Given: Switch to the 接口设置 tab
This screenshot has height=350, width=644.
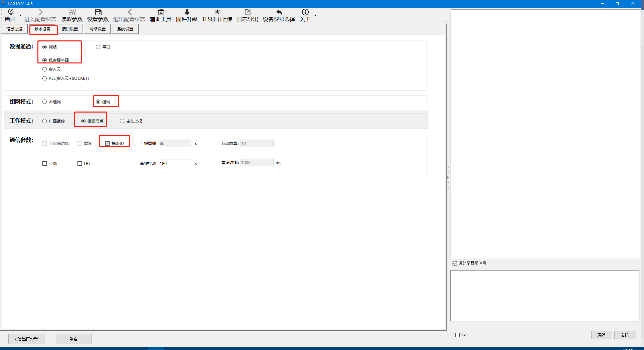Looking at the screenshot, I should click(70, 29).
